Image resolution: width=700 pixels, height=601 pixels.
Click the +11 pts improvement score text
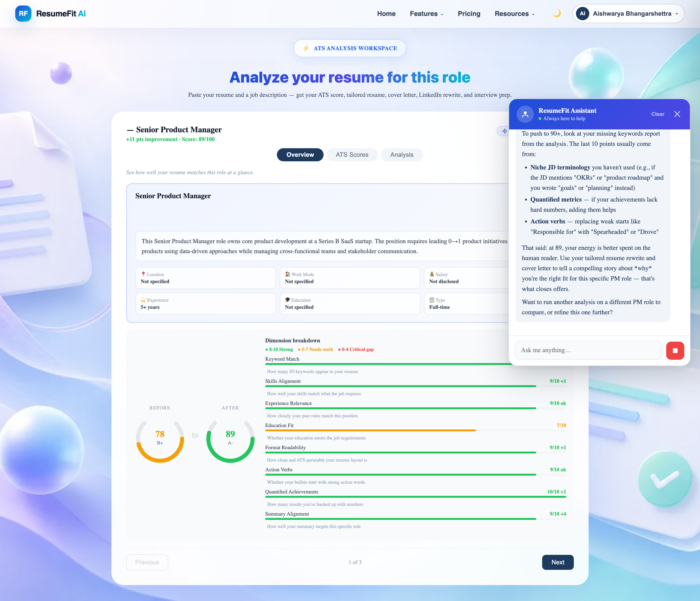tap(170, 139)
